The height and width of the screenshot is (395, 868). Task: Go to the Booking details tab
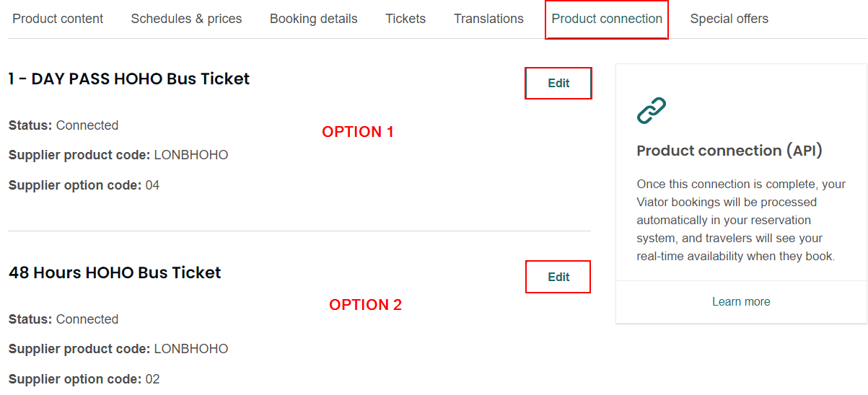coord(313,19)
